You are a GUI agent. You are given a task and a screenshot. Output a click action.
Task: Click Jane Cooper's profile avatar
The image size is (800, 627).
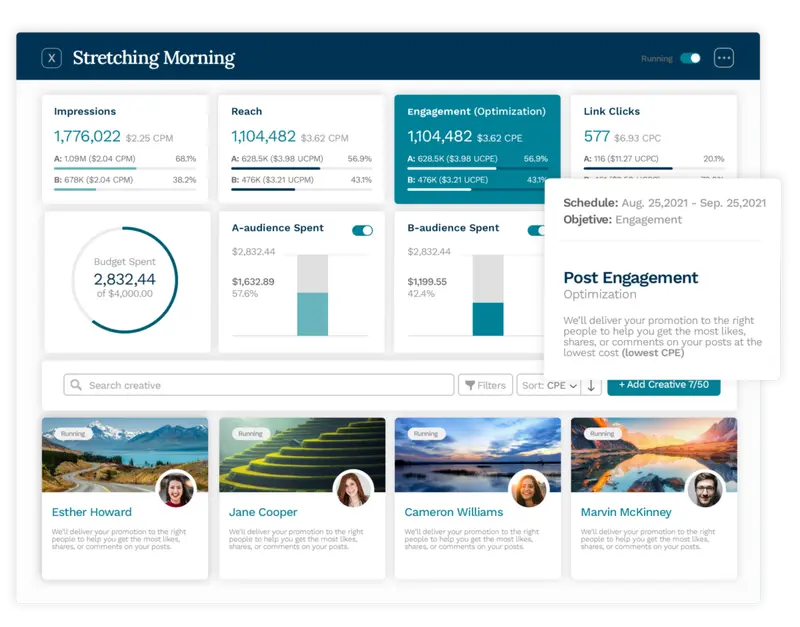(x=354, y=489)
